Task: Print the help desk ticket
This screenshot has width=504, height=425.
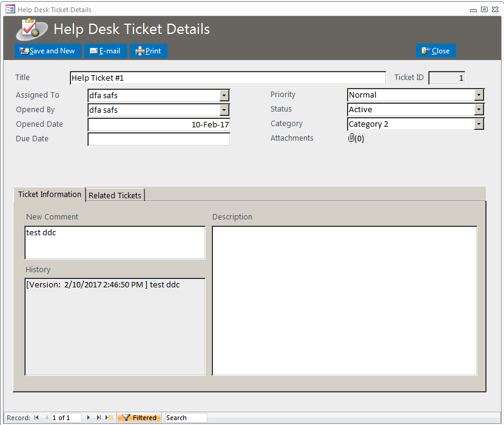Action: click(148, 51)
